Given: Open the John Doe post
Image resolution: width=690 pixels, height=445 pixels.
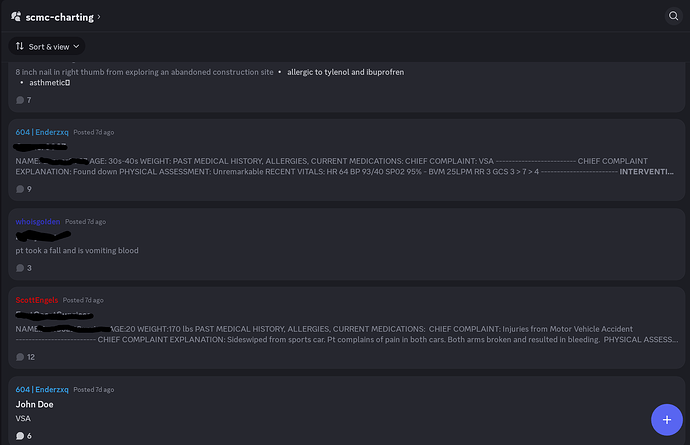Looking at the screenshot, I should click(x=346, y=410).
